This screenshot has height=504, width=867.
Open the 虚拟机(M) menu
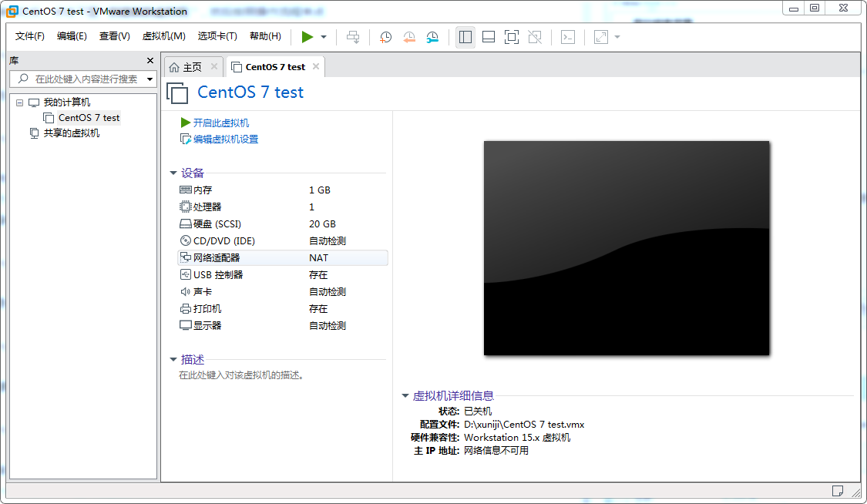[163, 36]
